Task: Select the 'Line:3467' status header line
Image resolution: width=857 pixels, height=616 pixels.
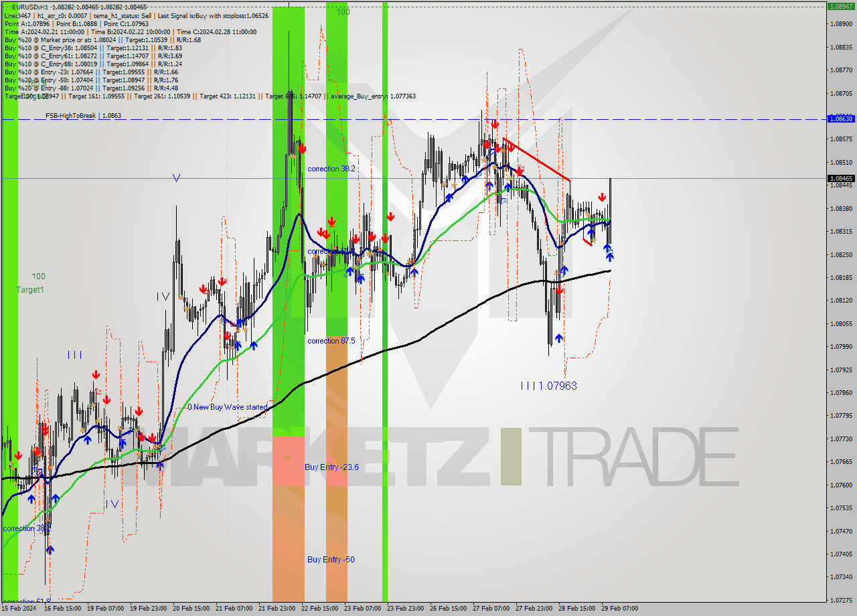Action: pos(136,15)
